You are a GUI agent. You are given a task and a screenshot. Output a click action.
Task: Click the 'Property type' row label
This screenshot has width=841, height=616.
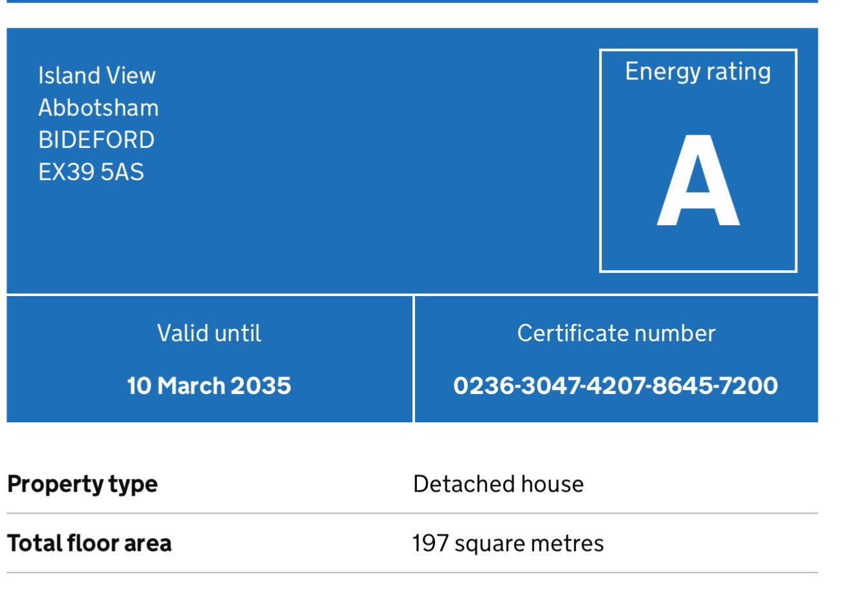tap(82, 484)
